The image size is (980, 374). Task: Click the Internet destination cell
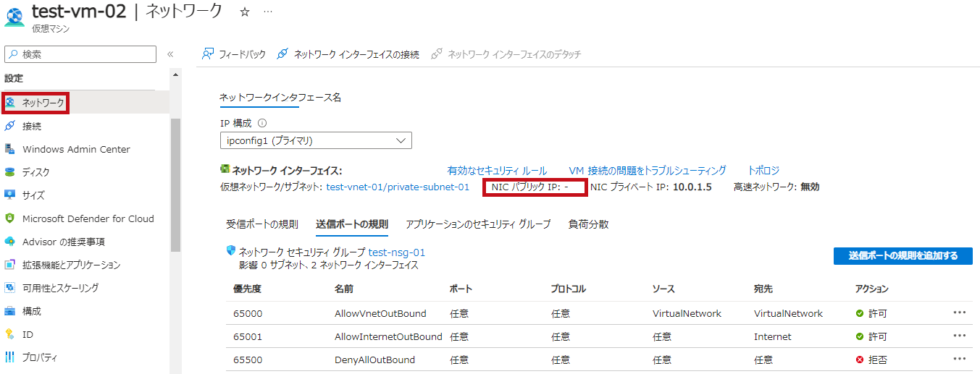pyautogui.click(x=773, y=336)
